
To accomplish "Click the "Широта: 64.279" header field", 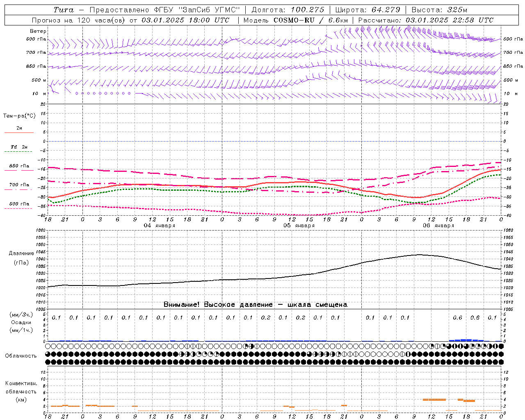I will click(367, 10).
